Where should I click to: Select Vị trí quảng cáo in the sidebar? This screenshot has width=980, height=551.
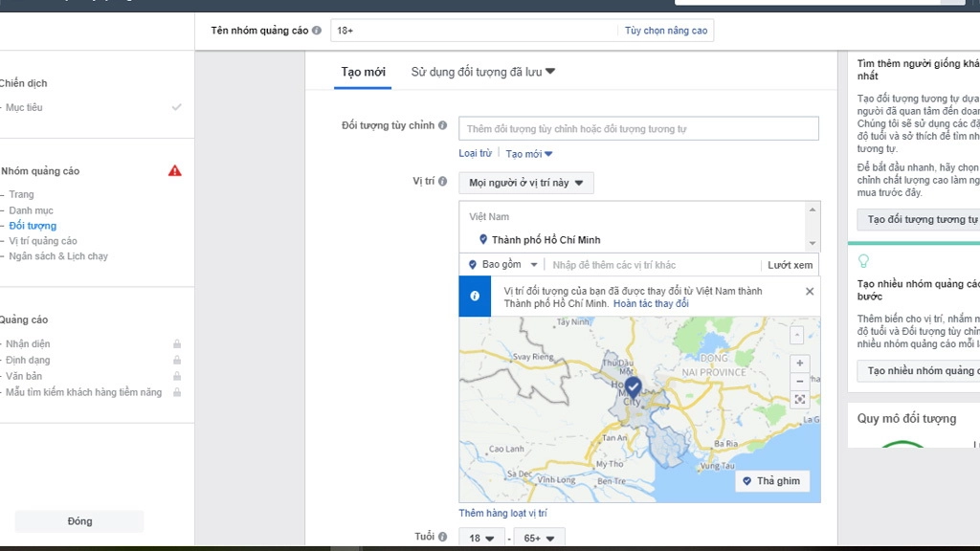click(42, 240)
